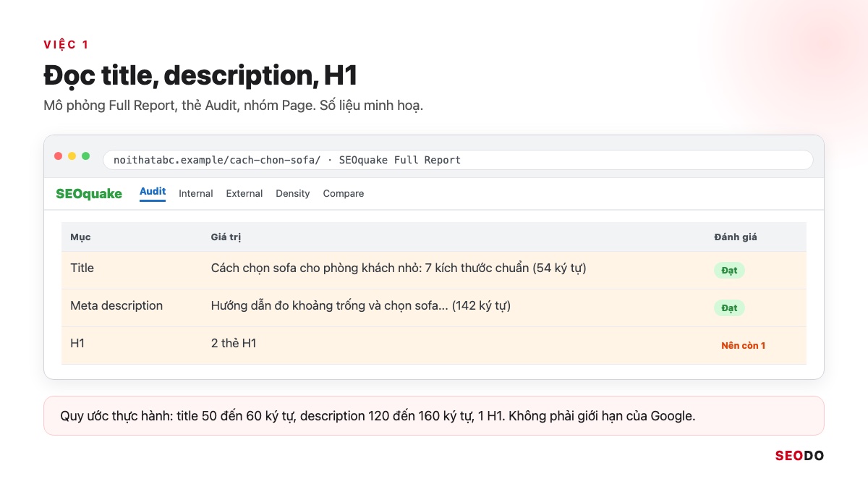Click the red close window dot
The image size is (868, 479).
pos(59,156)
